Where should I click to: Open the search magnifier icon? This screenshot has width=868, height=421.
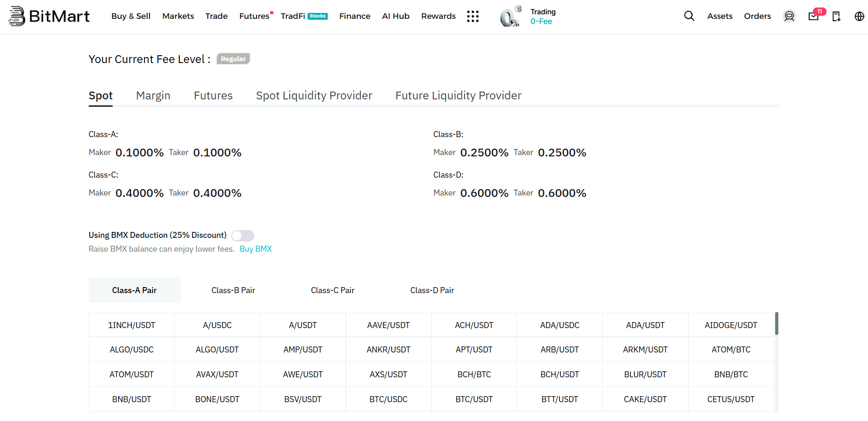pos(689,16)
